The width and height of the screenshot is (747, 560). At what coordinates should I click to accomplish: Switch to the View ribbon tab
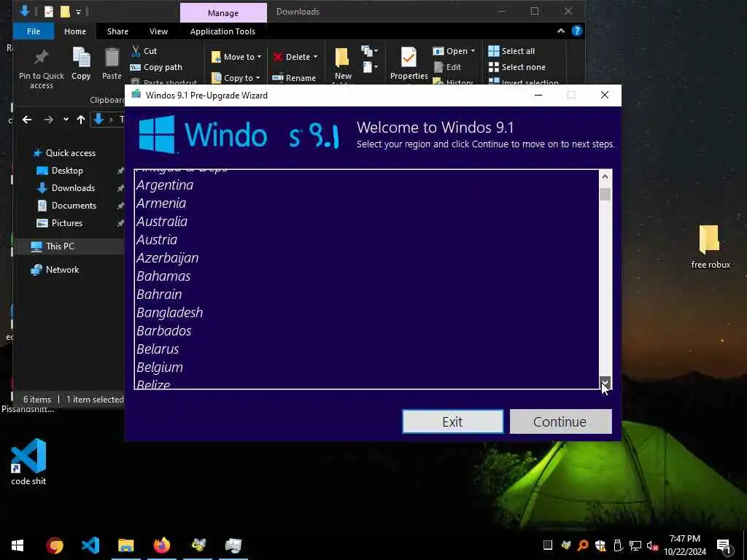[158, 31]
